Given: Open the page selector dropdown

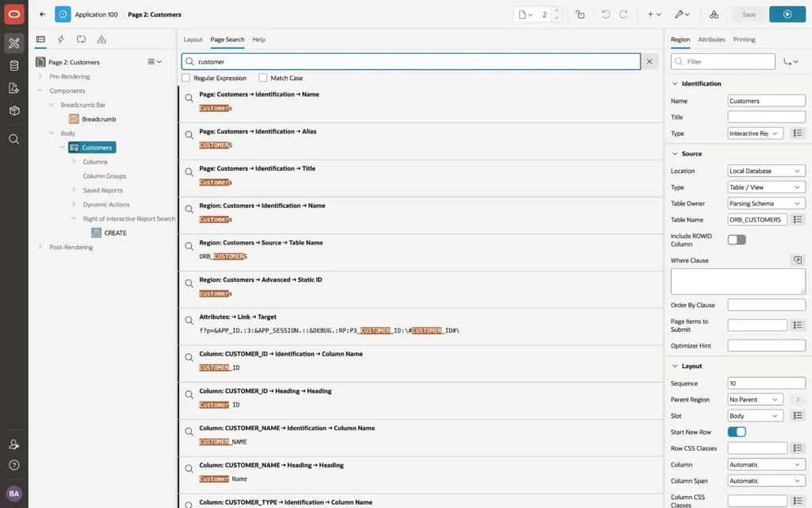Looking at the screenshot, I should 526,14.
